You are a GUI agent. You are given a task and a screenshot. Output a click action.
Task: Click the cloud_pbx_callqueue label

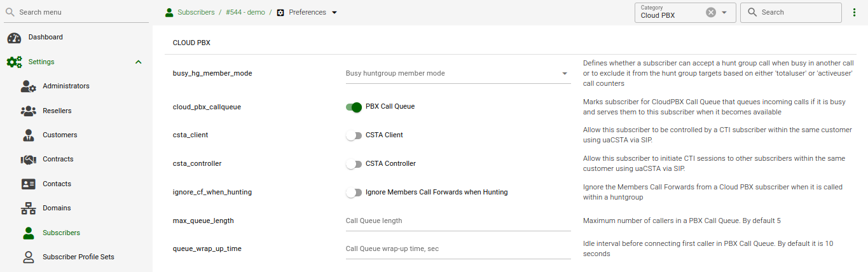click(x=207, y=107)
